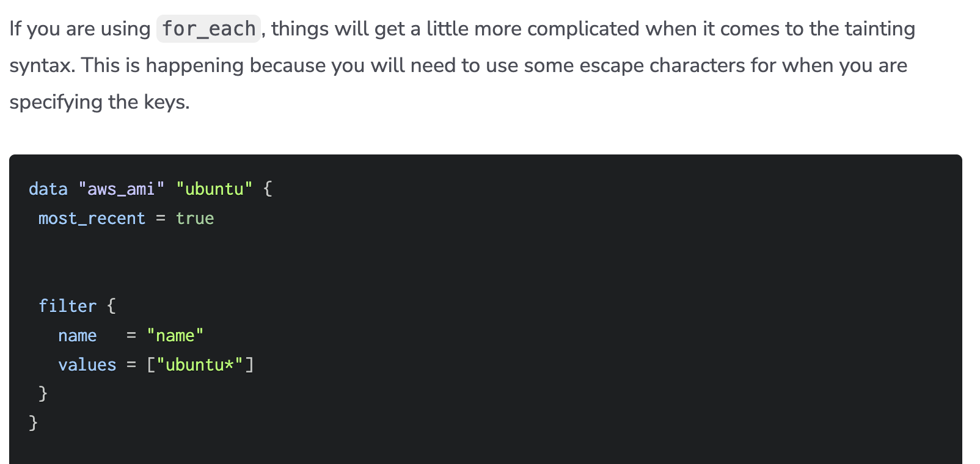980x464 pixels.
Task: Click the "name" attribute key in filter
Action: (x=78, y=336)
